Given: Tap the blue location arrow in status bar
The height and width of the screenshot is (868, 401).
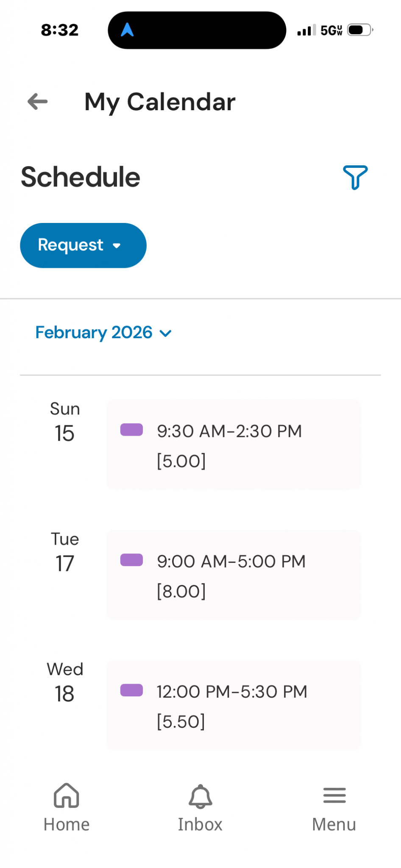Looking at the screenshot, I should (127, 30).
